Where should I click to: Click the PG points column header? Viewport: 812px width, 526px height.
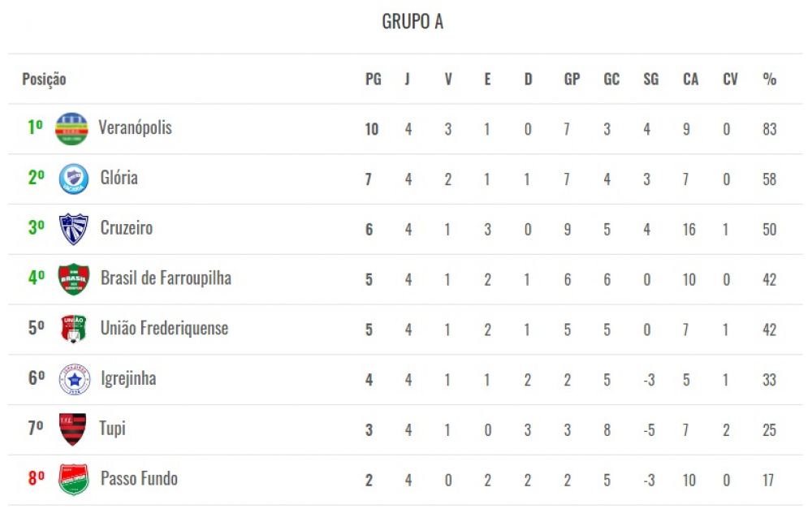tap(374, 80)
